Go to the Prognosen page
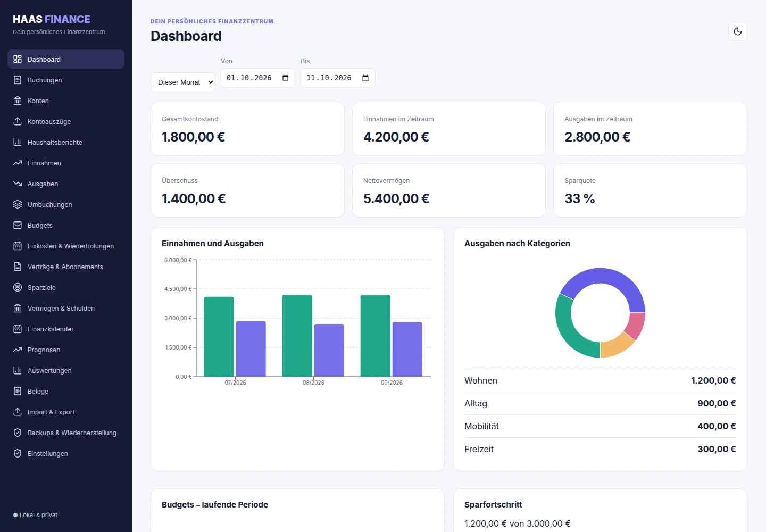This screenshot has width=766, height=532. click(x=66, y=350)
